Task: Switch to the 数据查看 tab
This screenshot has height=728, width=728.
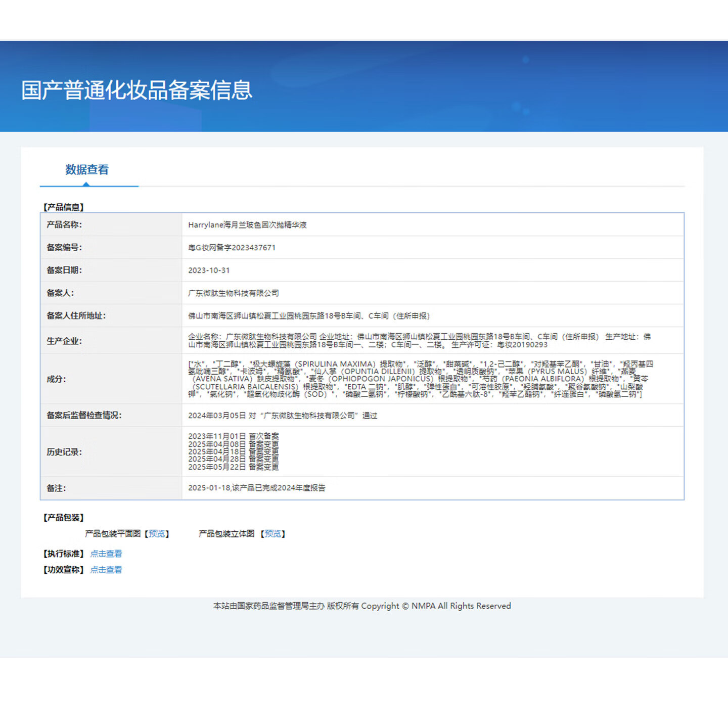Action: click(x=87, y=169)
